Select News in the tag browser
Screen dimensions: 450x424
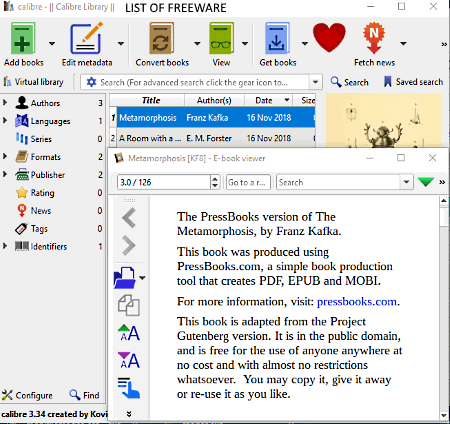[x=41, y=211]
